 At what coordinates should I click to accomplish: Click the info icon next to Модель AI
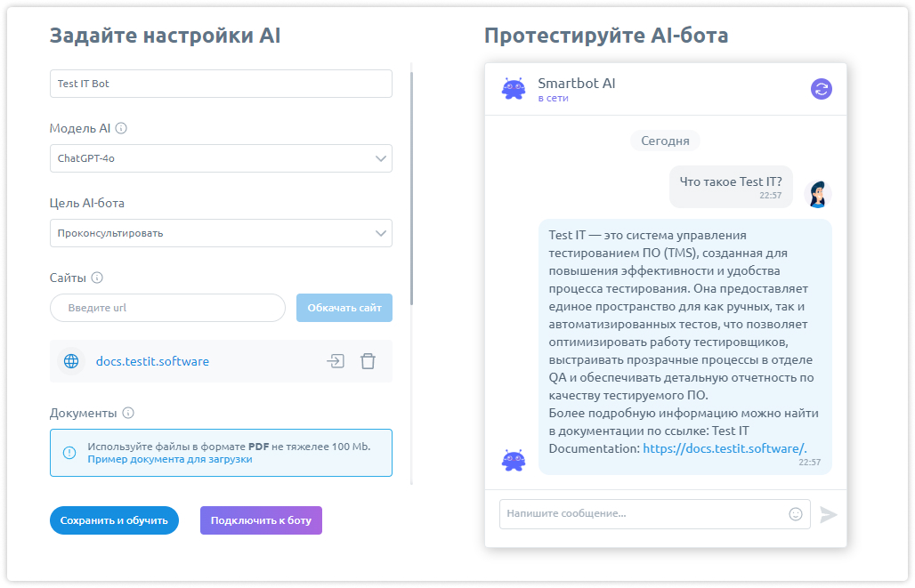click(121, 128)
